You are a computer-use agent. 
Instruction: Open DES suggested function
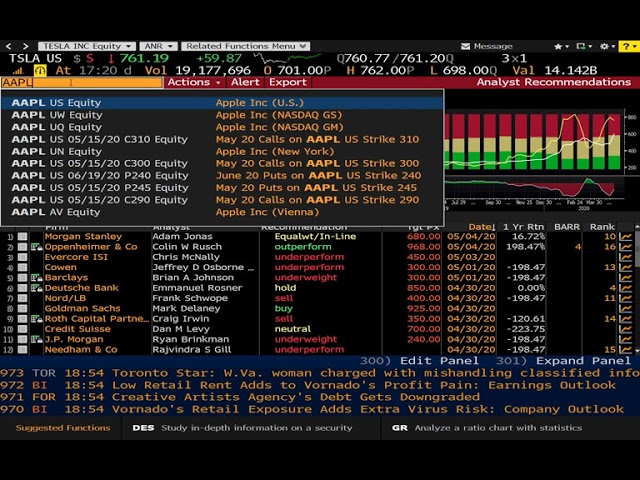click(242, 428)
